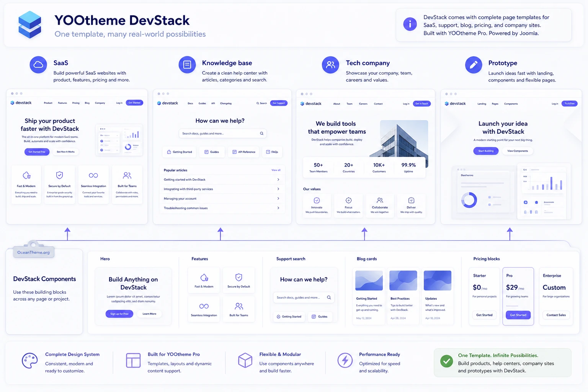The height and width of the screenshot is (392, 588).
Task: Click the Deliver value icon
Action: pyautogui.click(x=411, y=200)
